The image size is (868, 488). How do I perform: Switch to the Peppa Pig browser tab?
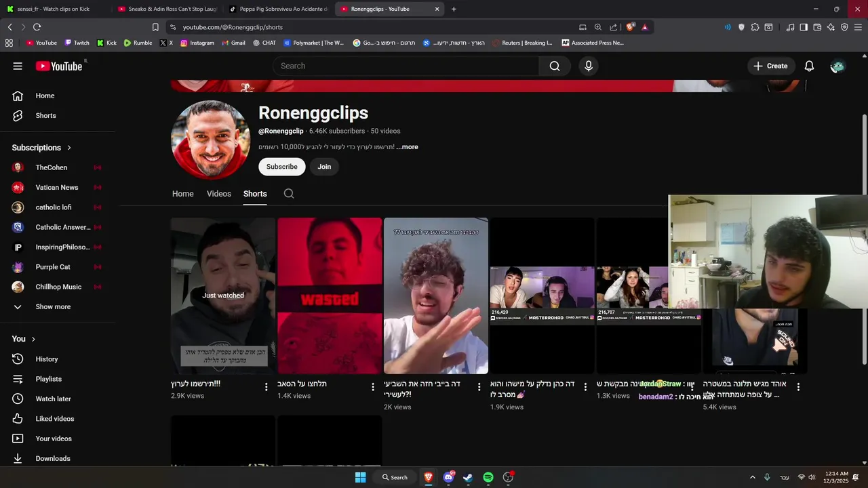277,9
